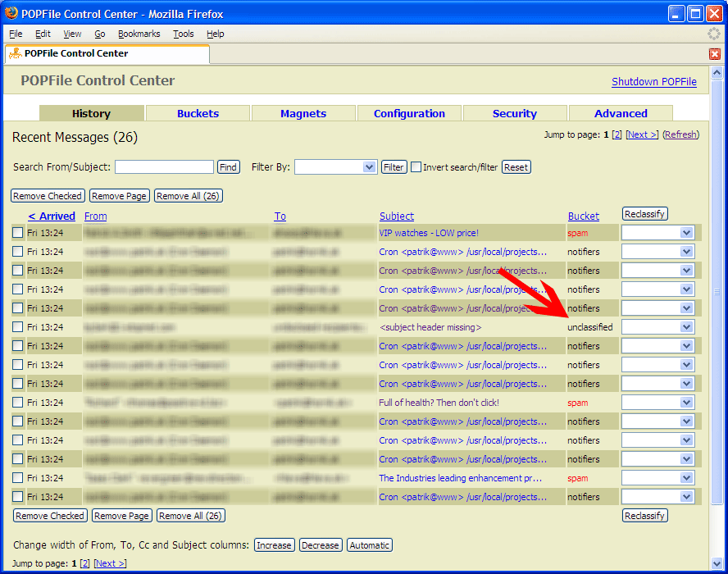The image size is (728, 574).
Task: Click Remove Checked above the message list
Action: coord(48,196)
